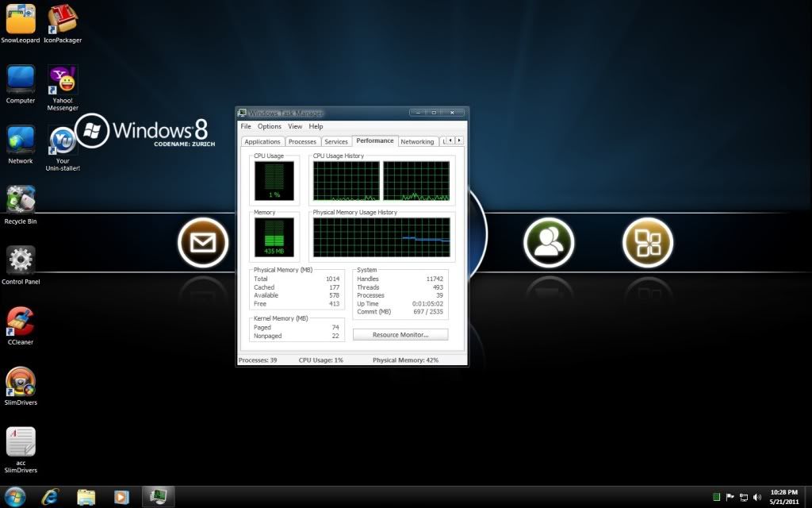Viewport: 812px width, 508px height.
Task: Click the Cached memory value 177
Action: coord(335,287)
